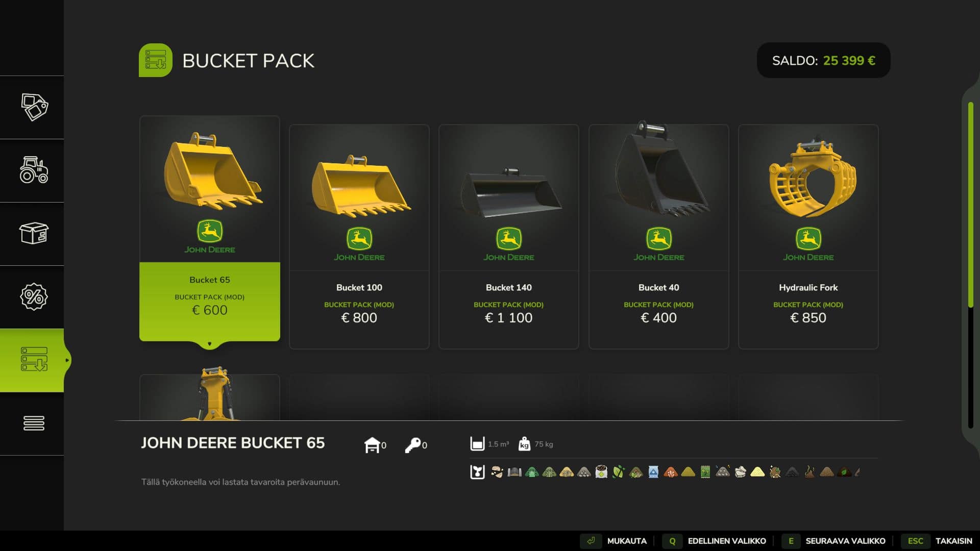Open the sales tags category in sidebar

pyautogui.click(x=34, y=107)
